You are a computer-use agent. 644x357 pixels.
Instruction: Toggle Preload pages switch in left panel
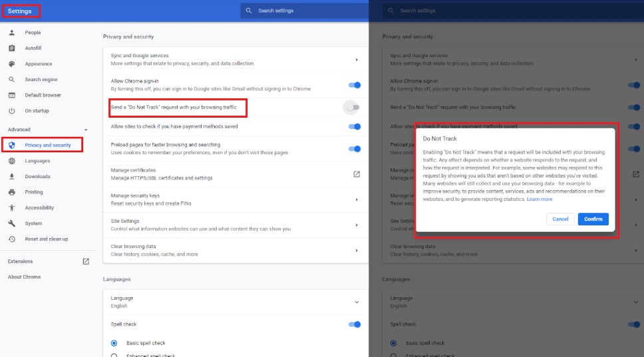(x=355, y=148)
